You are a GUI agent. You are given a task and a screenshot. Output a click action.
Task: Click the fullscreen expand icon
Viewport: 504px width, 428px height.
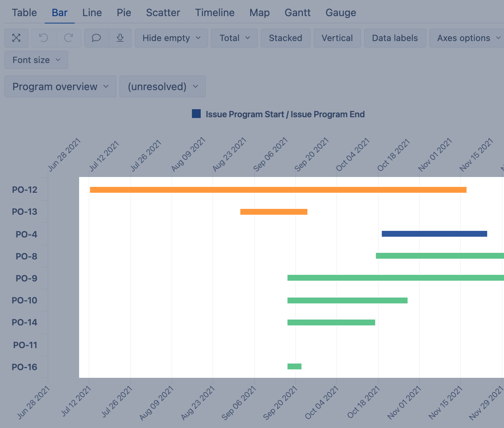click(x=16, y=38)
